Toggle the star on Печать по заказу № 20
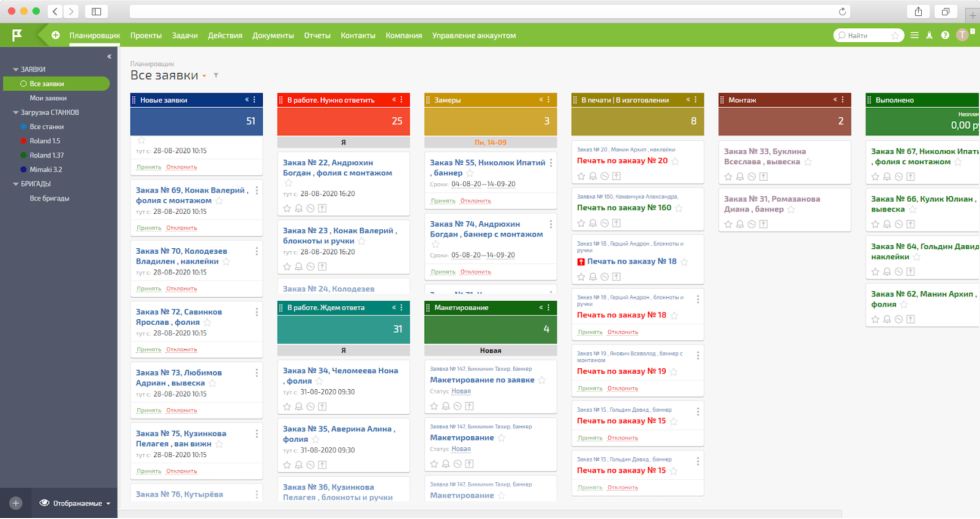Image resolution: width=980 pixels, height=519 pixels. [x=675, y=161]
